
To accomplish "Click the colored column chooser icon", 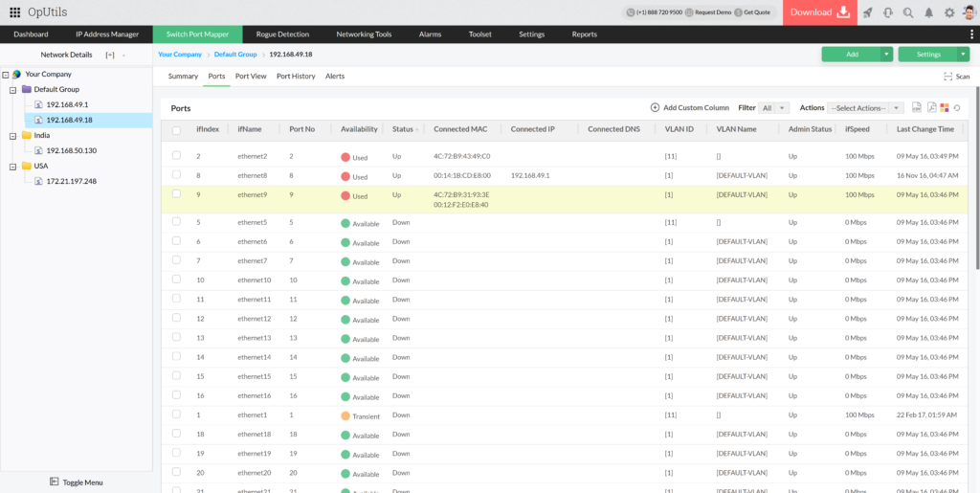I will (x=944, y=108).
